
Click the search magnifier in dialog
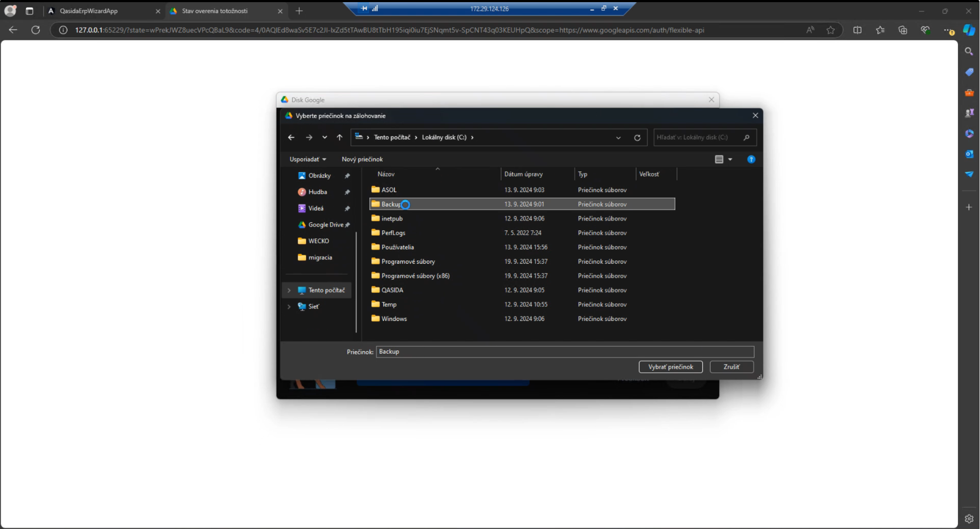point(747,138)
